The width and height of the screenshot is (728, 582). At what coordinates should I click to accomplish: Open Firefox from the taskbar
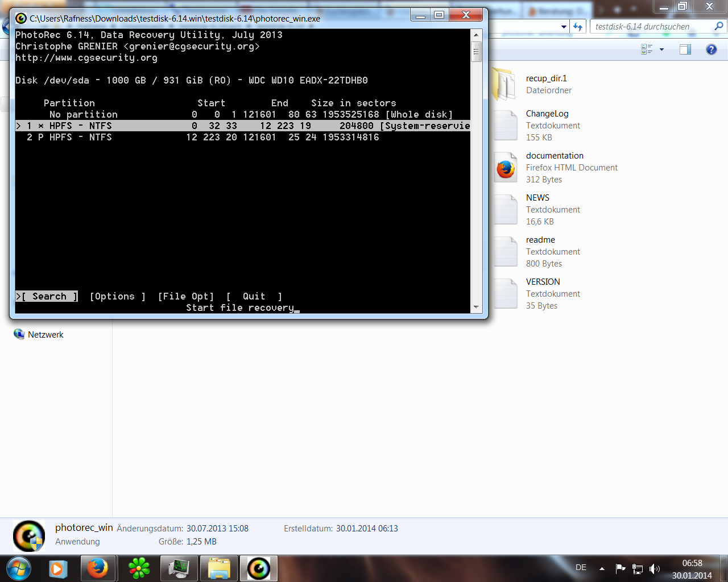coord(98,568)
